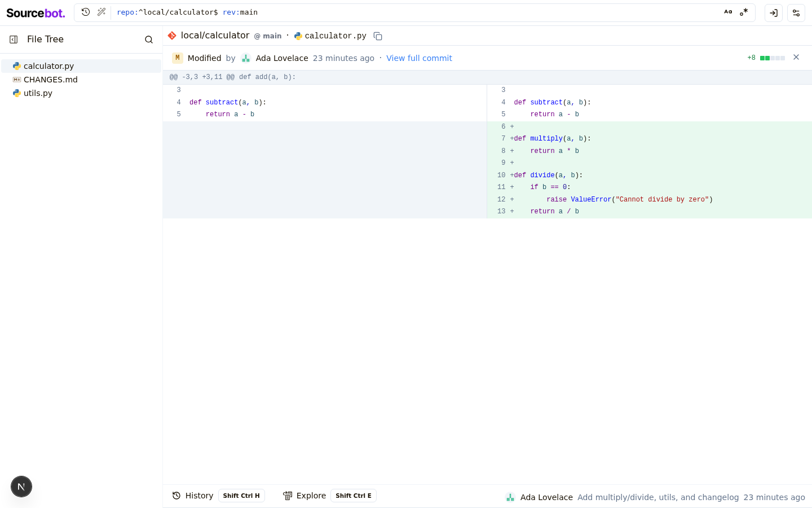This screenshot has height=508, width=812.
Task: Open utils.py in the file tree
Action: click(81, 93)
